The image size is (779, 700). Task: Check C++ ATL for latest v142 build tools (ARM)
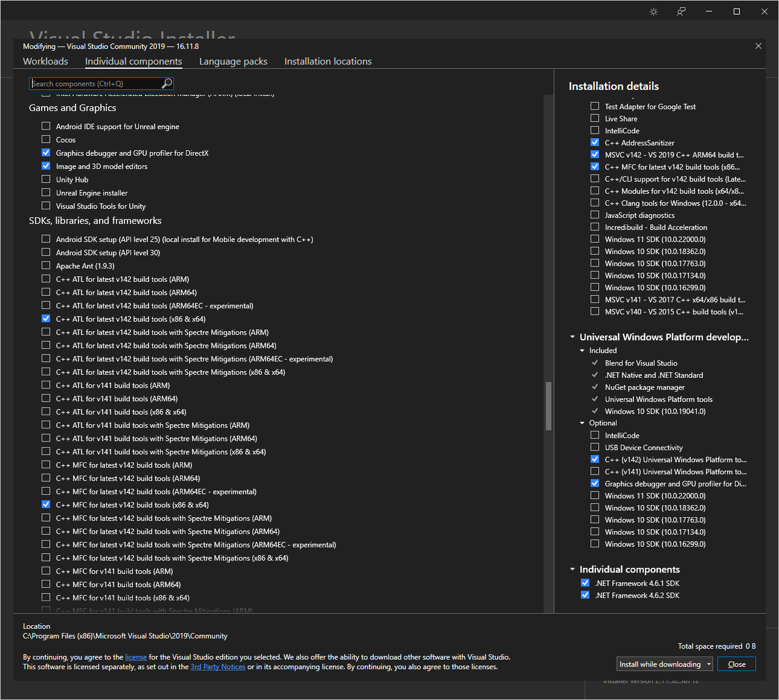click(46, 279)
